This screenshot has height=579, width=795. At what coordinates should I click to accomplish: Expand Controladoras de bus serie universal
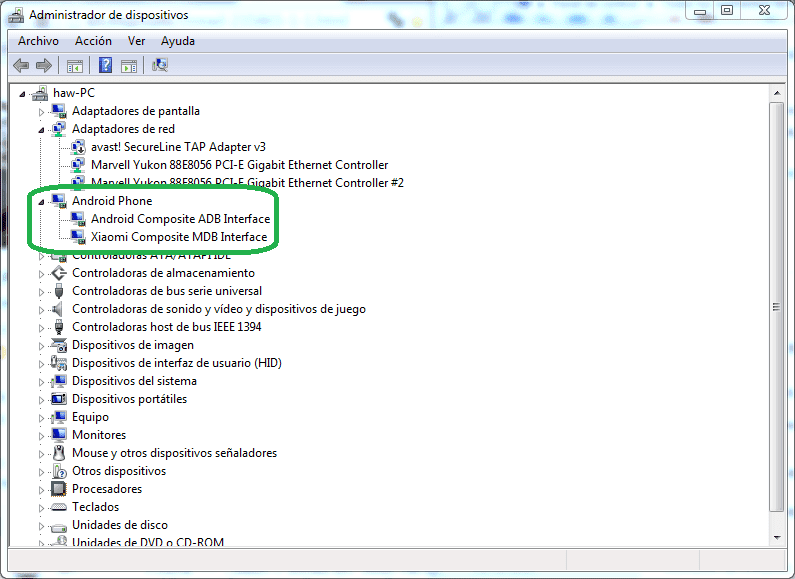(x=41, y=292)
